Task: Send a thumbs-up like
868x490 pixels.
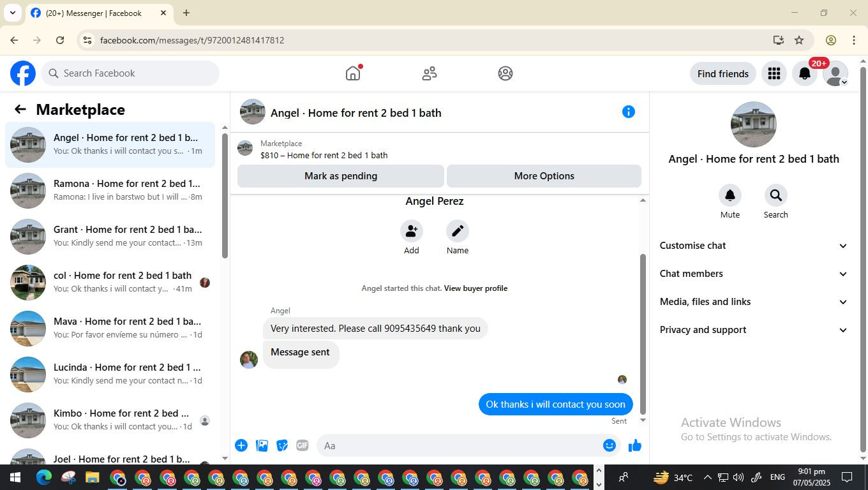Action: click(x=634, y=445)
